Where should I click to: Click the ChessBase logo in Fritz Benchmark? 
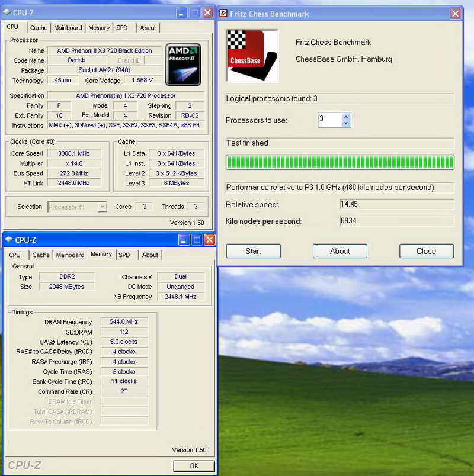(252, 56)
